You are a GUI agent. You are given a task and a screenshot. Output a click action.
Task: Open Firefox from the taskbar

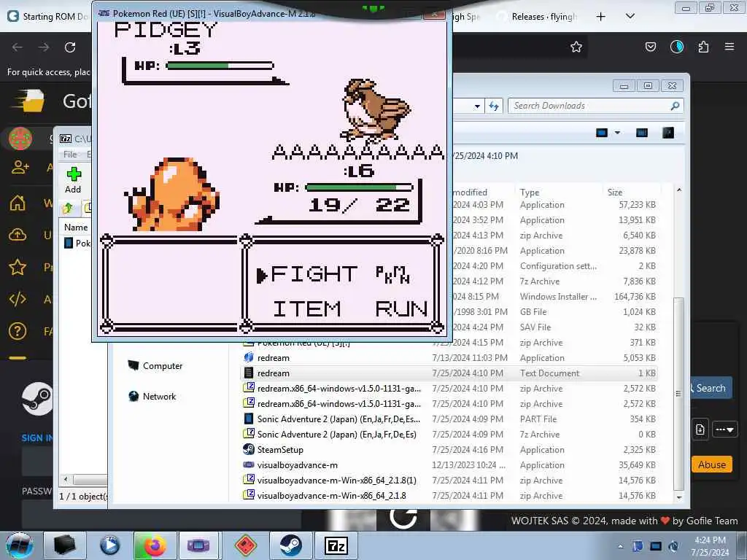click(155, 545)
